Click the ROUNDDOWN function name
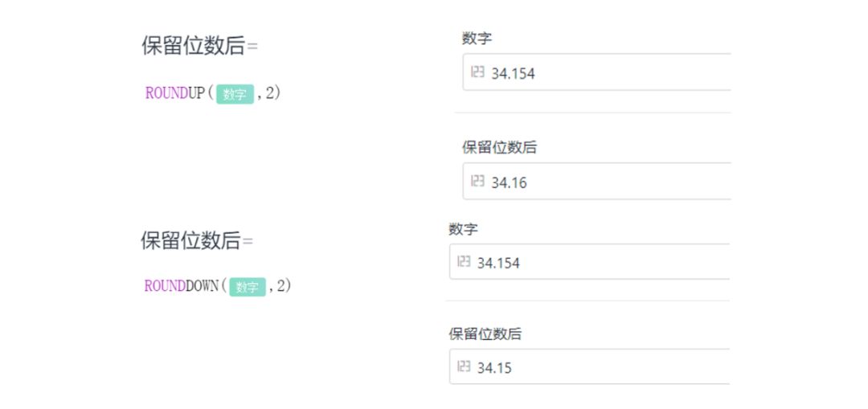The width and height of the screenshot is (868, 409). [x=182, y=286]
